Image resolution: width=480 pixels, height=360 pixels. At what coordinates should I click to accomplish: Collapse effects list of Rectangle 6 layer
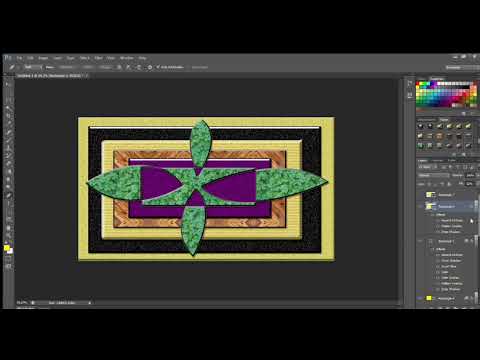[x=472, y=207]
